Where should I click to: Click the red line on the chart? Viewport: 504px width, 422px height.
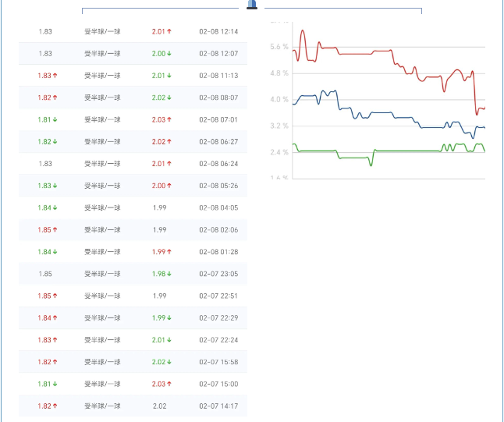351,54
